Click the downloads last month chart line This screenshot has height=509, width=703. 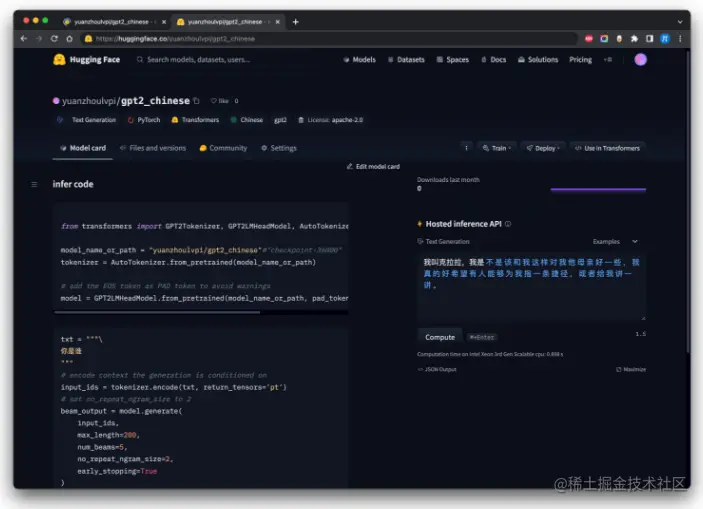coord(598,189)
